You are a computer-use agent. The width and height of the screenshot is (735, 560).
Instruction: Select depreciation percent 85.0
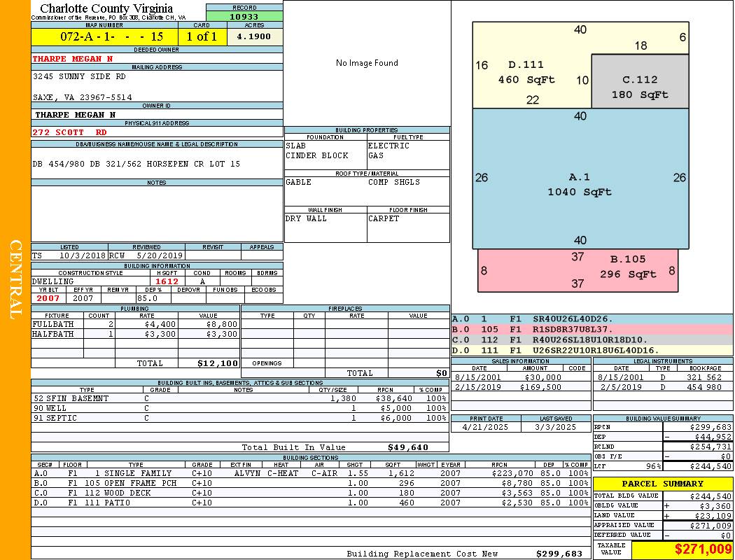tap(147, 298)
